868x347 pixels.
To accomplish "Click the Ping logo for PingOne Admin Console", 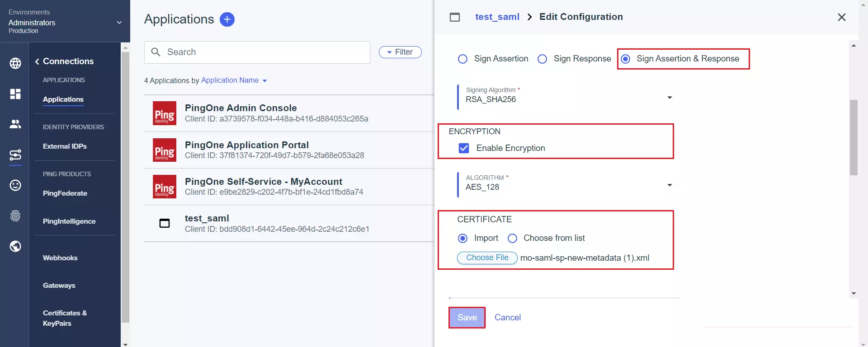I will 165,113.
